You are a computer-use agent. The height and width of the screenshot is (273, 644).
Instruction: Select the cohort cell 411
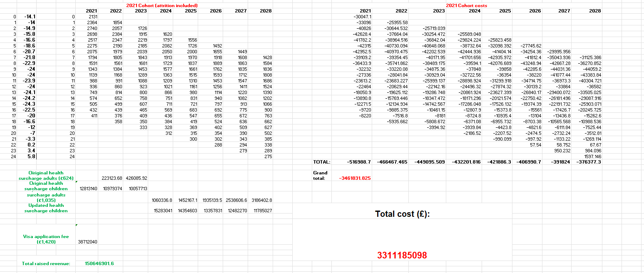click(94, 116)
